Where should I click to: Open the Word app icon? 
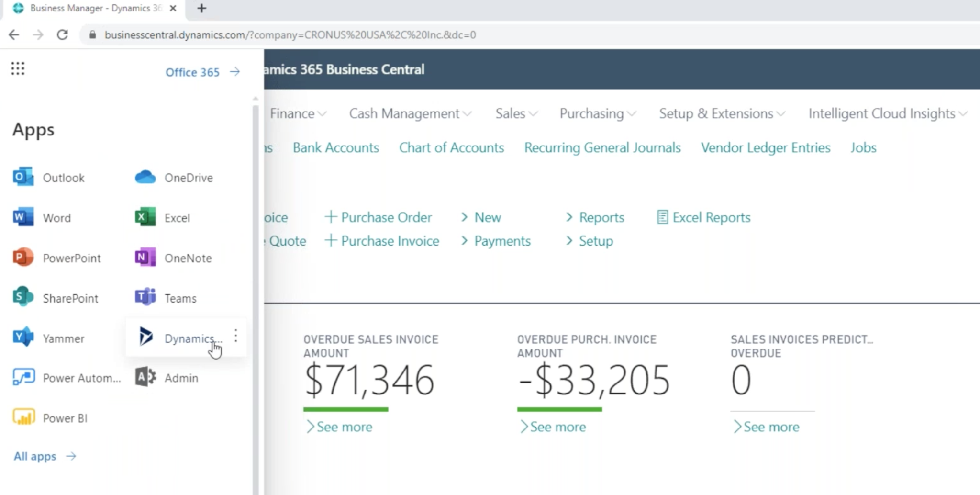point(23,217)
